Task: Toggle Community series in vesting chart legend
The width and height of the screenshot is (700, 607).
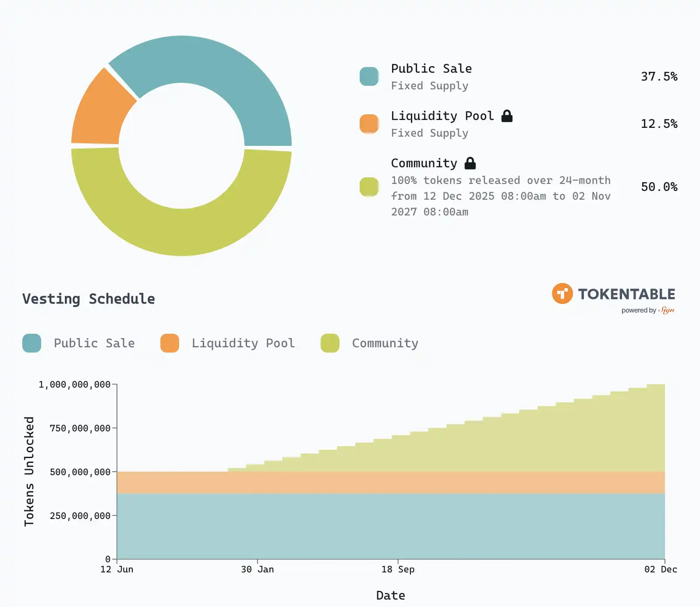Action: [x=370, y=343]
